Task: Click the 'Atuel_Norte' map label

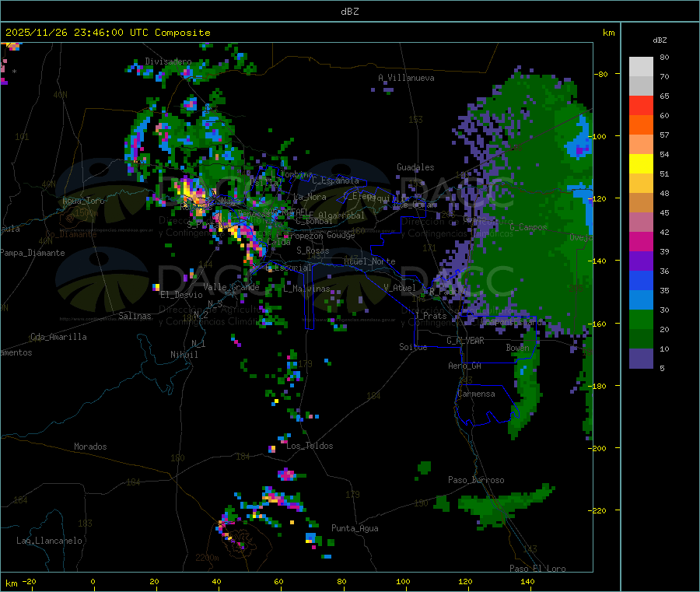Action: coord(369,261)
